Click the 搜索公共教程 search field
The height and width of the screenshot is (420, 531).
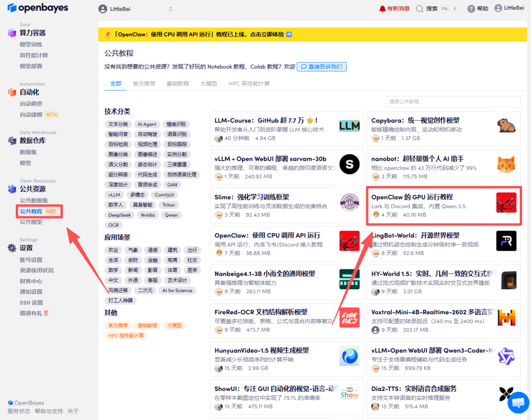point(453,102)
